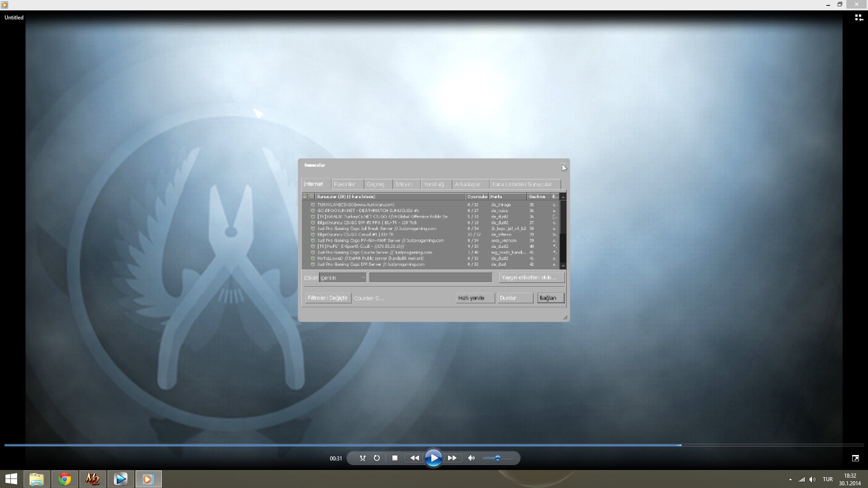Open the TUR language selector
The image size is (868, 488).
827,479
